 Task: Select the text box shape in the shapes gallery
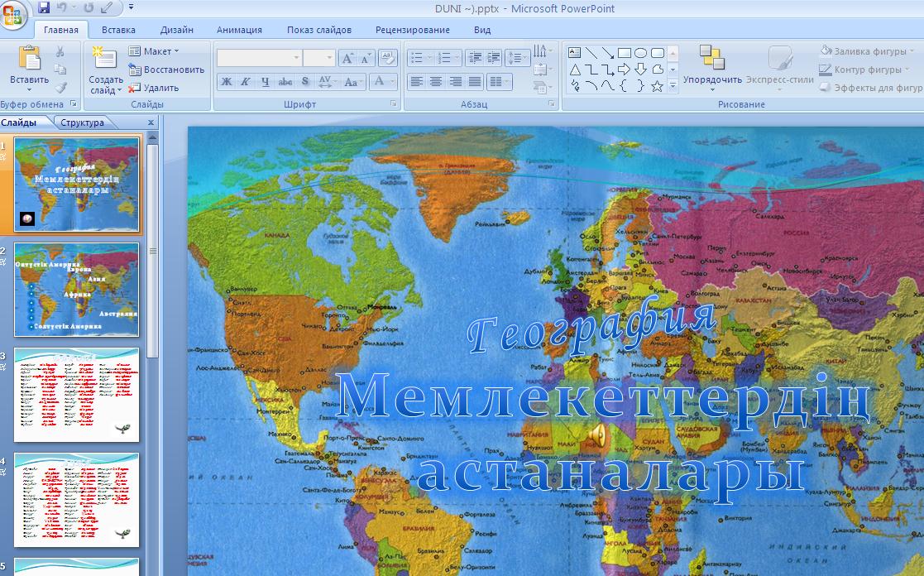575,52
